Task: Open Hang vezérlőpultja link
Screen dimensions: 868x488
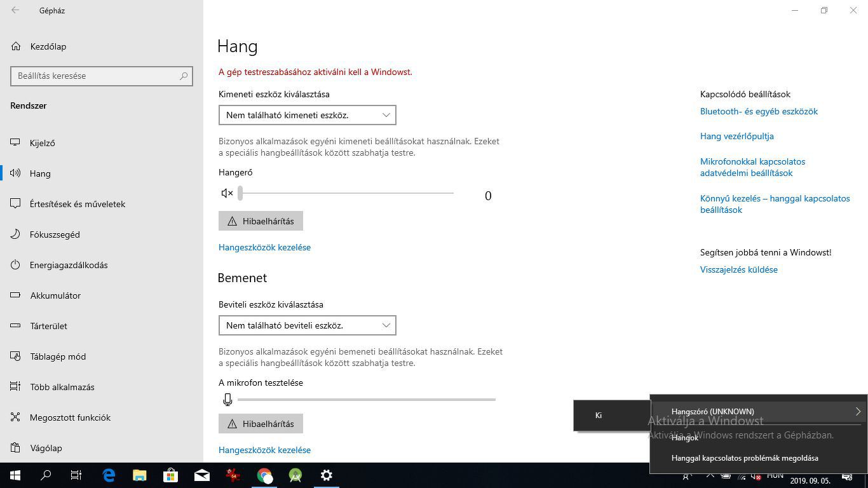Action: tap(737, 136)
